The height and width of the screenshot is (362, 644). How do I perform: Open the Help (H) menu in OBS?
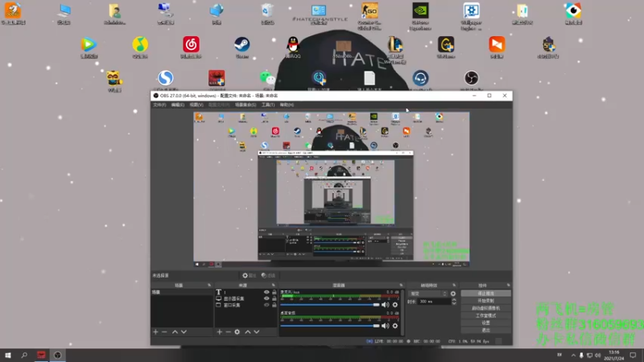coord(287,105)
